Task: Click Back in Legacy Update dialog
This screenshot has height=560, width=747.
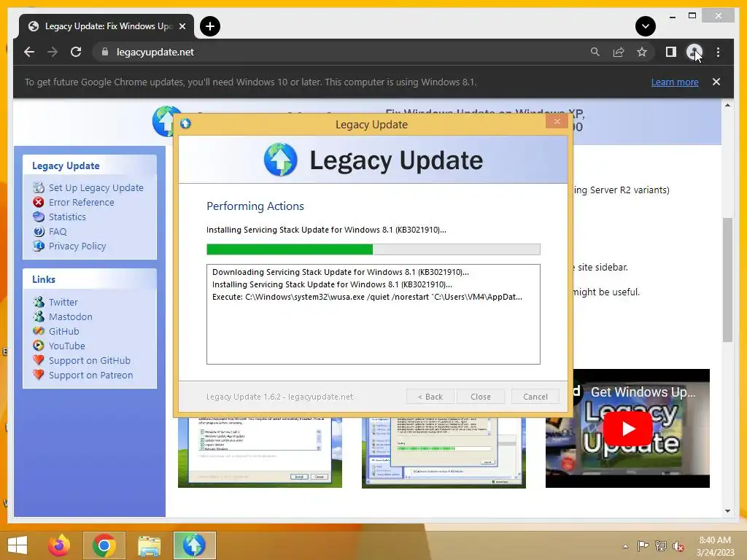Action: click(x=430, y=397)
